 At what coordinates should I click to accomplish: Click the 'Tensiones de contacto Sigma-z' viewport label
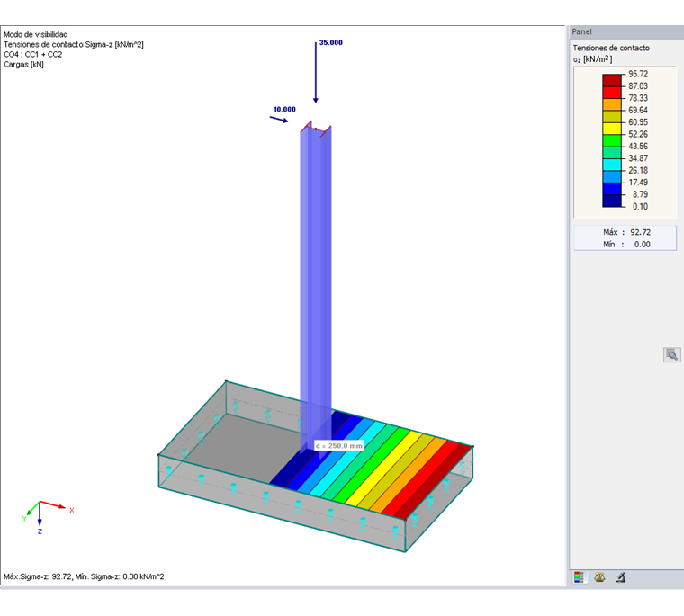point(74,44)
